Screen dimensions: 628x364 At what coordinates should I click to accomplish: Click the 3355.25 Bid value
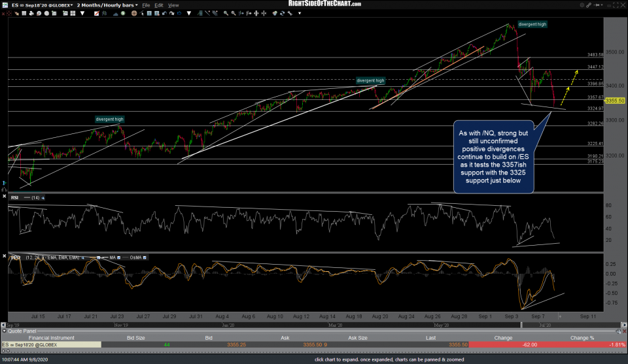point(236,345)
